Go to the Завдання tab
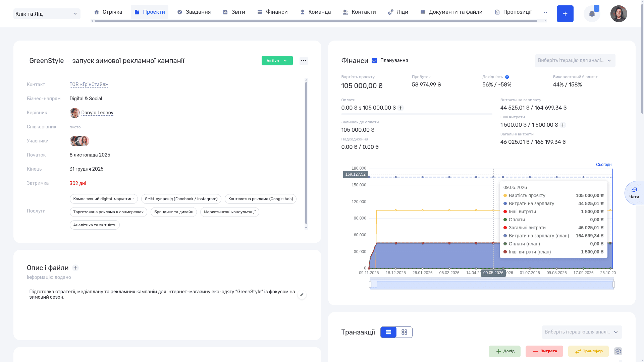The height and width of the screenshot is (362, 644). pos(194,12)
